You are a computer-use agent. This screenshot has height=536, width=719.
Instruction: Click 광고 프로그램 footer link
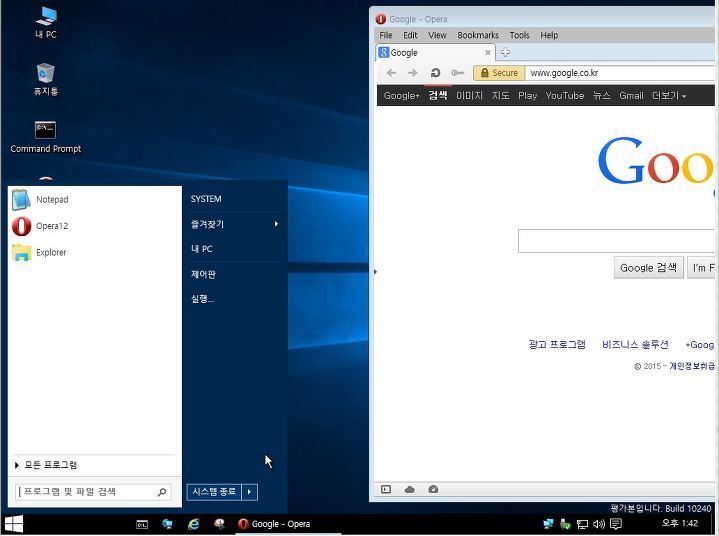tap(557, 344)
